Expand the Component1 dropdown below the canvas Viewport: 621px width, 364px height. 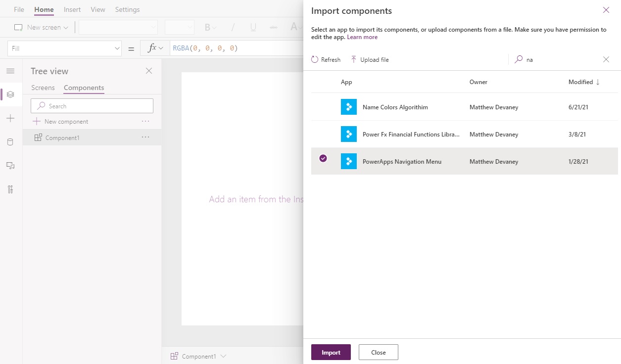(x=224, y=356)
